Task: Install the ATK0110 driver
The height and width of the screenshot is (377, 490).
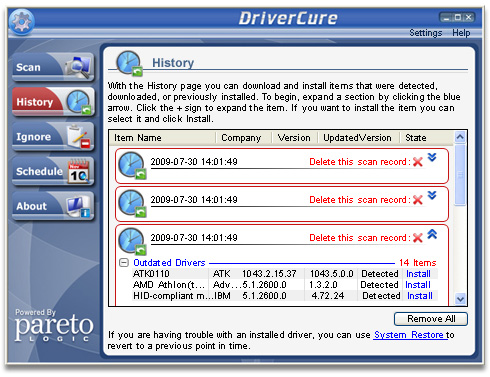Action: click(x=418, y=274)
